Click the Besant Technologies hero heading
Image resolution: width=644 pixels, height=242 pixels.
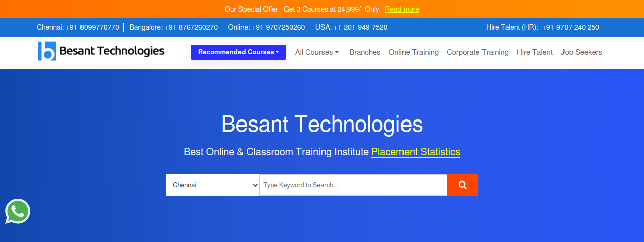tap(322, 124)
